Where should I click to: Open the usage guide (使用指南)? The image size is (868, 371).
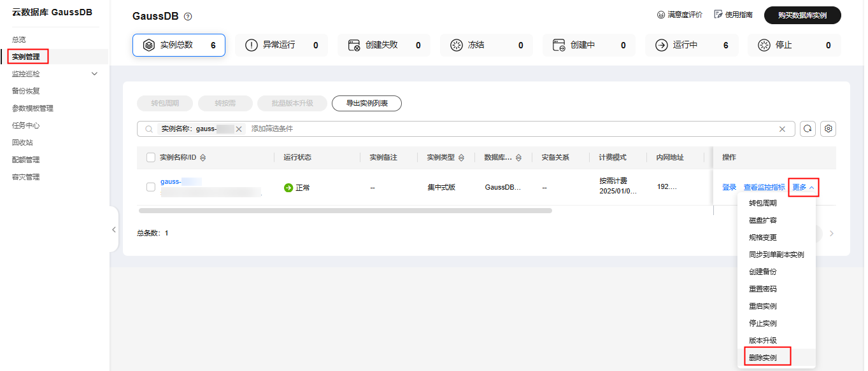(733, 15)
